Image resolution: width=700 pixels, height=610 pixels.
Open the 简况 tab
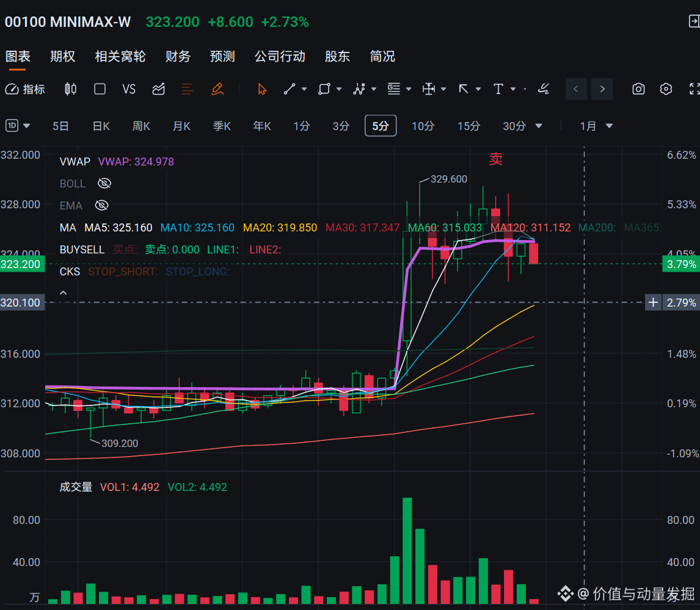click(382, 57)
